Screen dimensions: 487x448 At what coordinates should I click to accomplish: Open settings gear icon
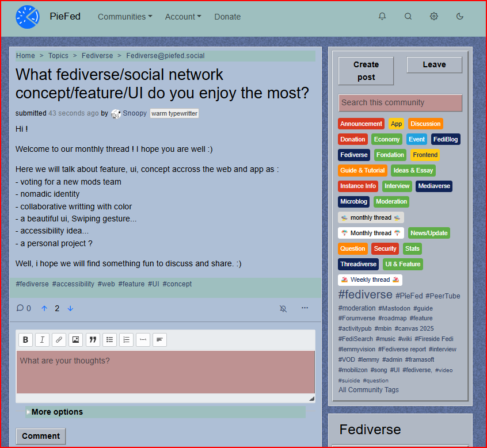point(434,16)
